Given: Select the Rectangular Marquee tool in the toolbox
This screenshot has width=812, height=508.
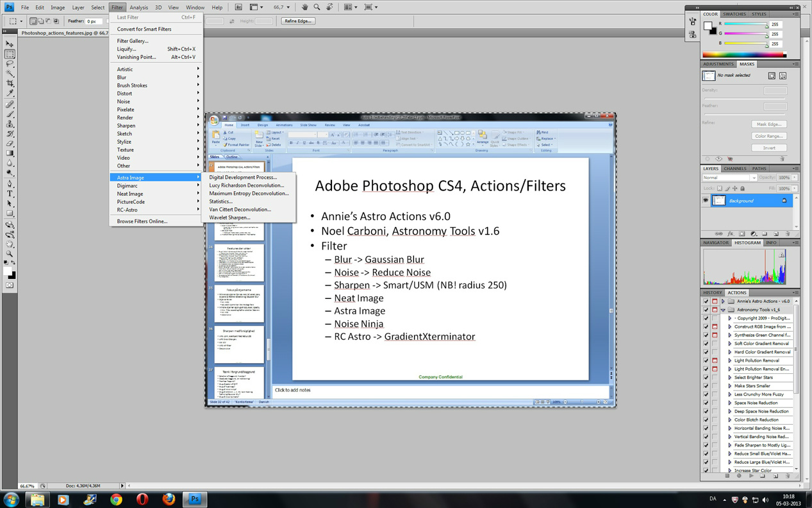Looking at the screenshot, I should click(10, 55).
